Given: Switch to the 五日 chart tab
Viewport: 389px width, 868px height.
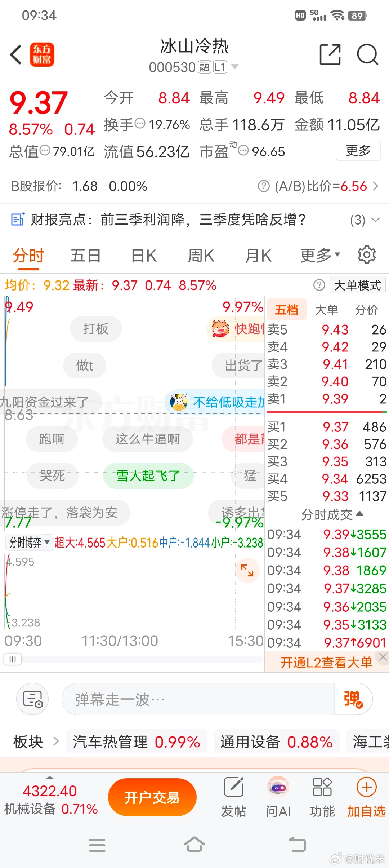Looking at the screenshot, I should (86, 256).
